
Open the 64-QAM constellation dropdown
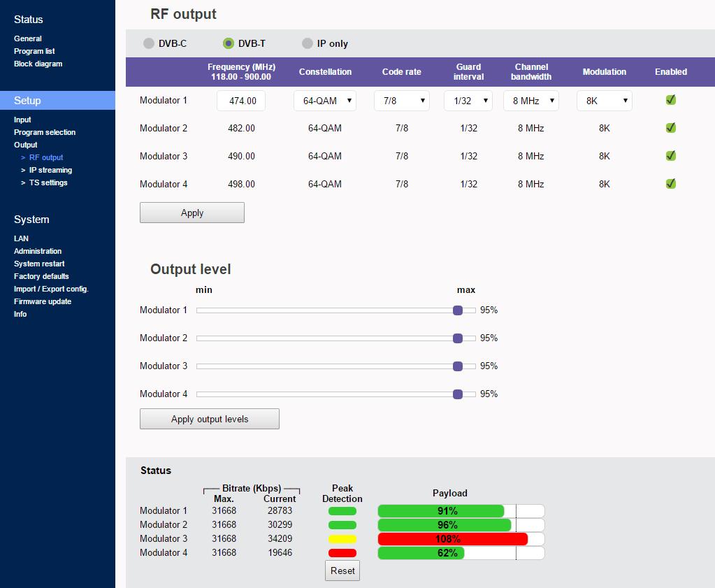click(x=325, y=101)
